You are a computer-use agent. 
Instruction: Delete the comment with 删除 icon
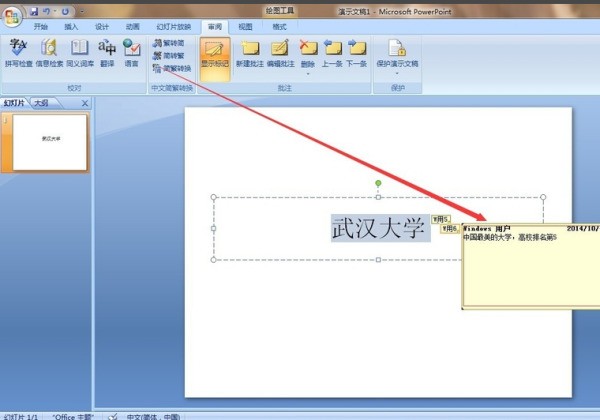click(308, 49)
